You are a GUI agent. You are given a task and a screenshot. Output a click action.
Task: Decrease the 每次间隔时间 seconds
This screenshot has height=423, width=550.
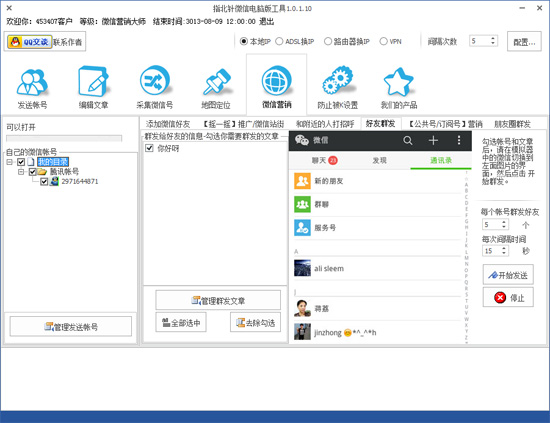tap(504, 253)
